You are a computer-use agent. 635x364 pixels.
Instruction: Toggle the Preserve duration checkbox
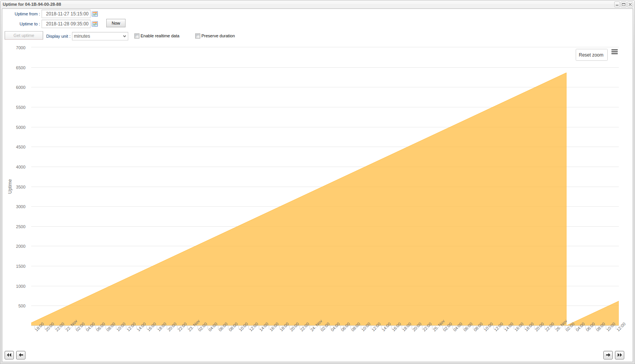tap(198, 36)
